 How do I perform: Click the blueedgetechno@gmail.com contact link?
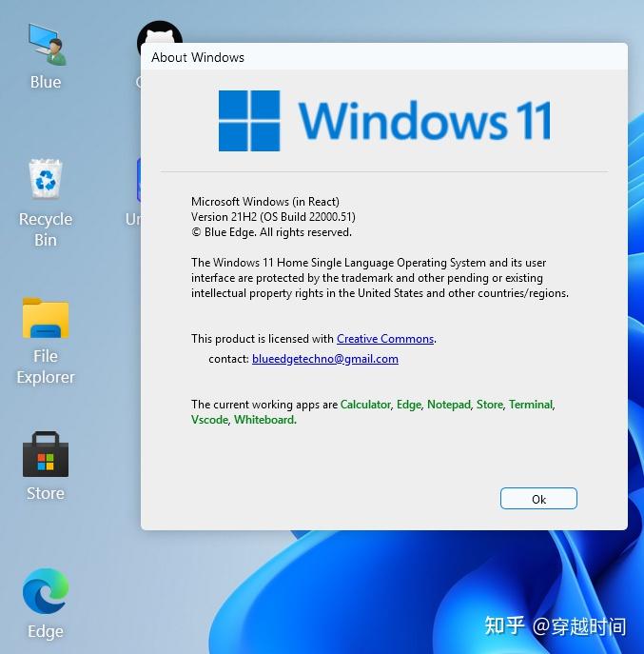tap(325, 359)
